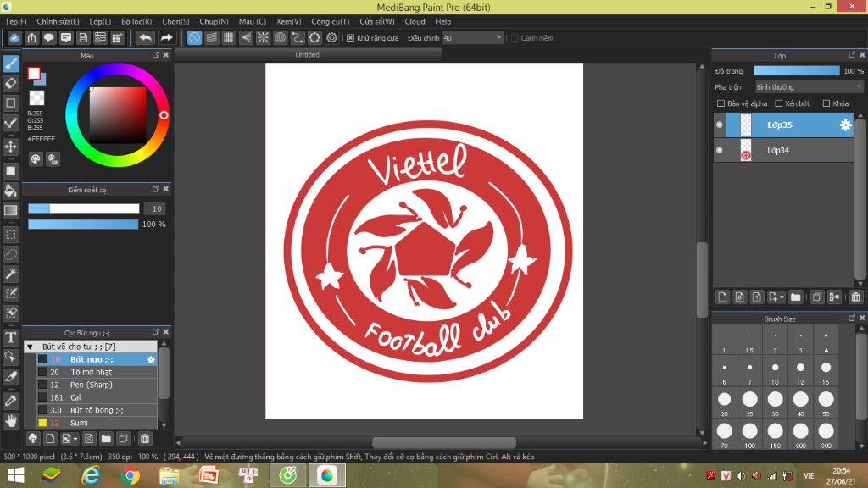Viewport: 868px width, 488px height.
Task: Add a new layer folder
Action: [x=795, y=297]
